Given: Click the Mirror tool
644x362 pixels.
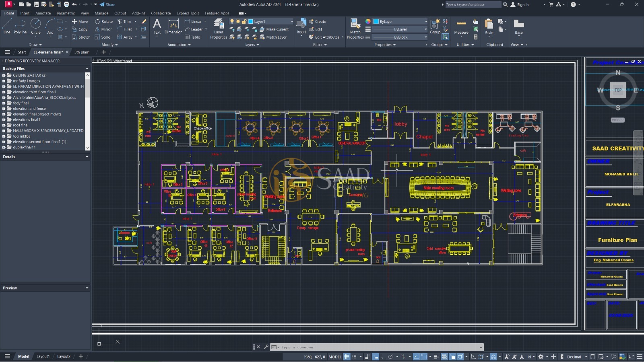Looking at the screenshot, I should coord(103,29).
